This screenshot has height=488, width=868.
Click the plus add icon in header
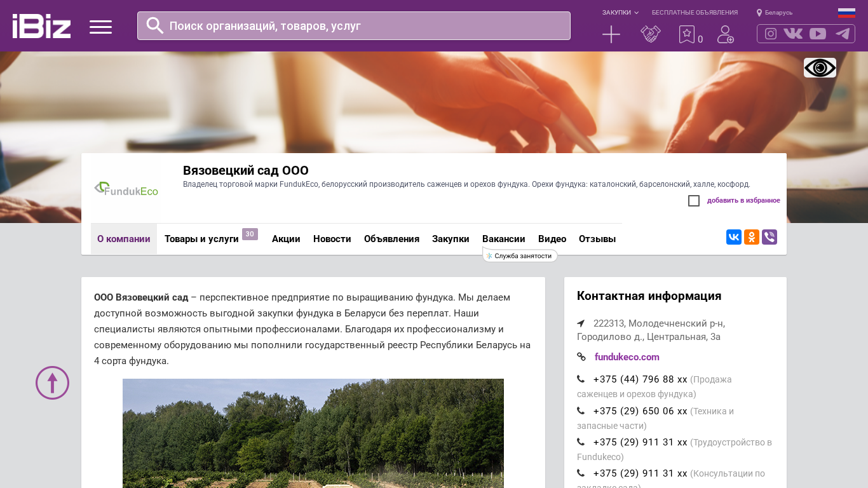click(611, 34)
